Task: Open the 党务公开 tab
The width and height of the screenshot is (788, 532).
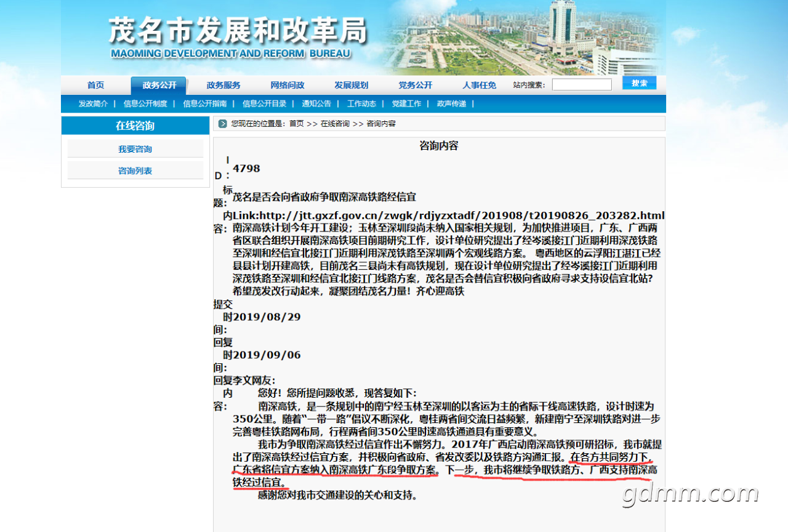Action: (x=416, y=86)
